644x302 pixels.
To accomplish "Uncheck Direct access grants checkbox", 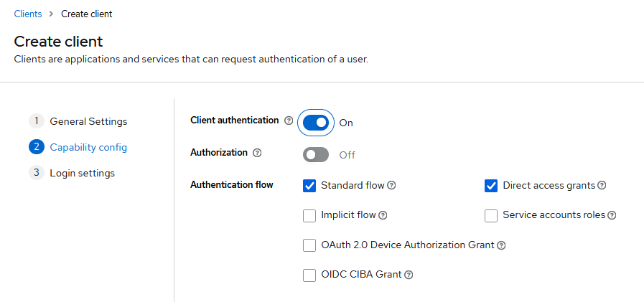I will pyautogui.click(x=491, y=186).
